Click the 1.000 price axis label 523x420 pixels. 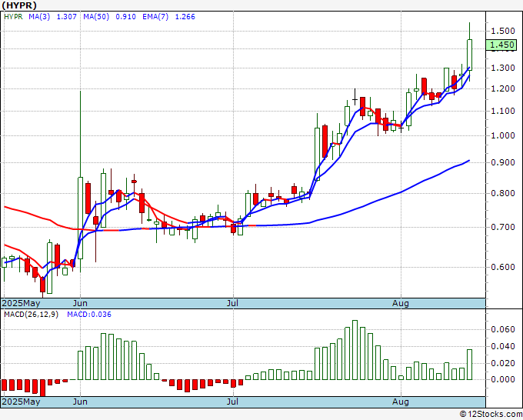503,135
